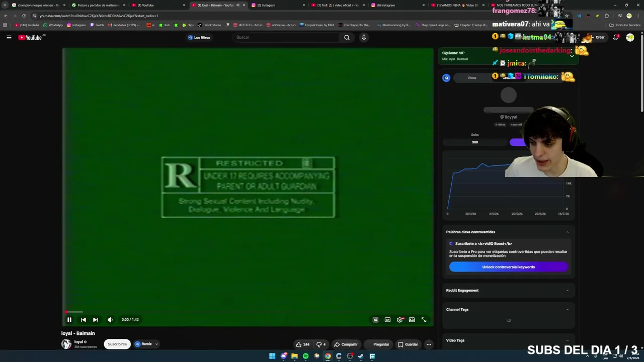Dislike the loyal - Balmain video
644x362 pixels.
click(320, 344)
